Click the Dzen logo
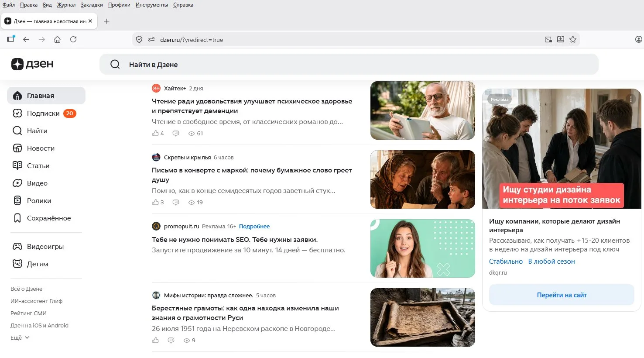 32,64
